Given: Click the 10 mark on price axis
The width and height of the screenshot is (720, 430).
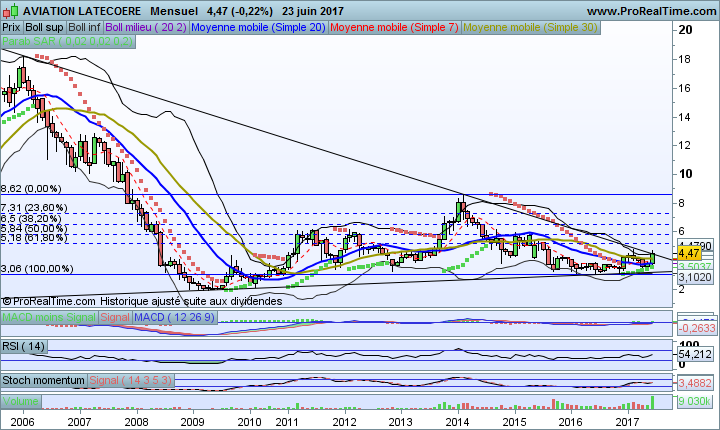Looking at the screenshot, I should [685, 174].
